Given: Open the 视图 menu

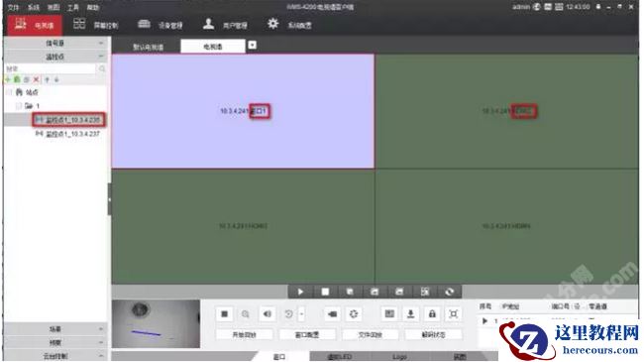Looking at the screenshot, I should click(x=54, y=7).
